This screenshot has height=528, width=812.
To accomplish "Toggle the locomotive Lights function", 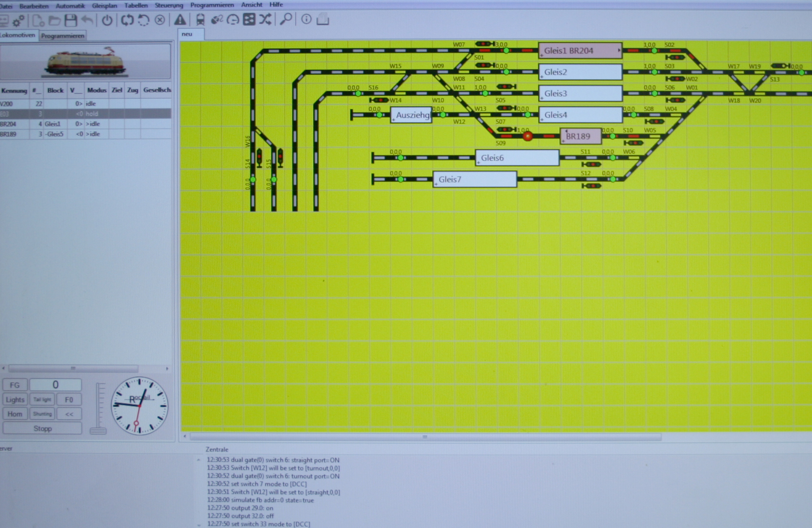I will coord(15,399).
